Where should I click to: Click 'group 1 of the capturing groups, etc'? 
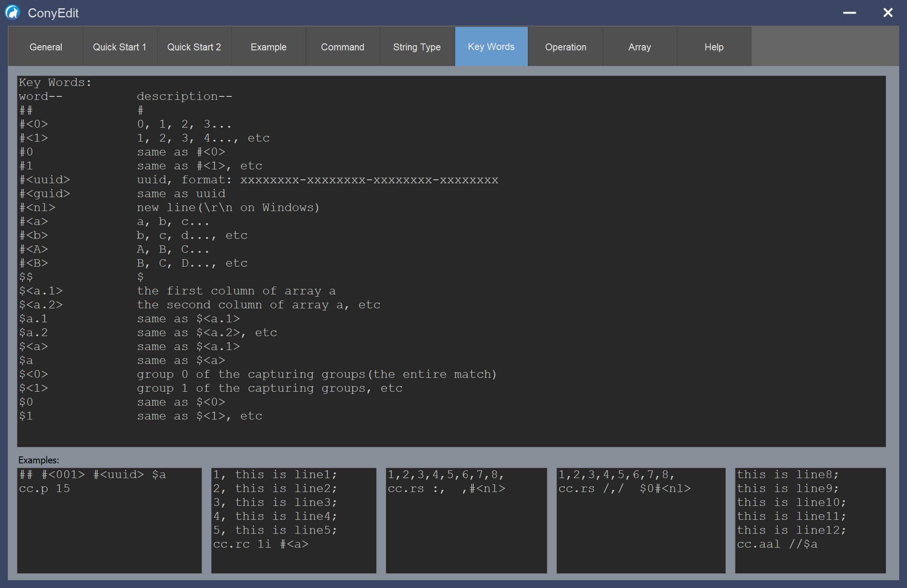pyautogui.click(x=270, y=388)
